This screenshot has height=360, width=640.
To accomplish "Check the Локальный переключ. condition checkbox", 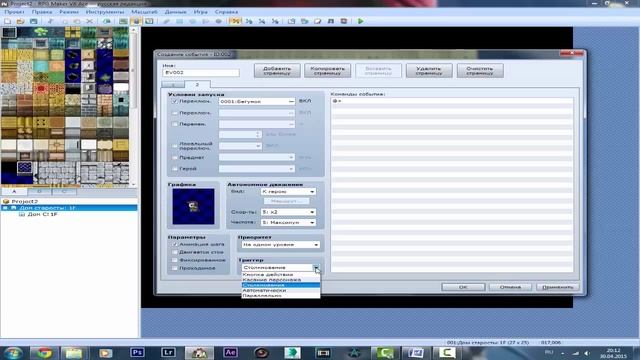I will pyautogui.click(x=175, y=146).
